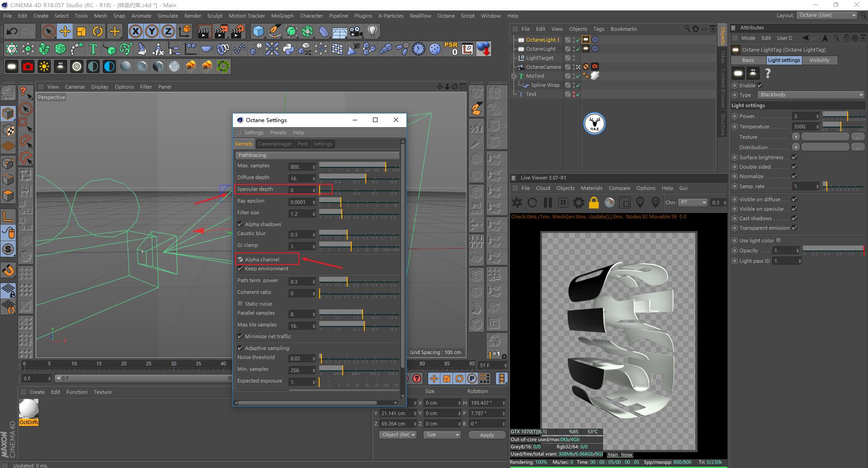868x468 pixels.
Task: Select the Live Selection arrow tool
Action: pyautogui.click(x=48, y=31)
